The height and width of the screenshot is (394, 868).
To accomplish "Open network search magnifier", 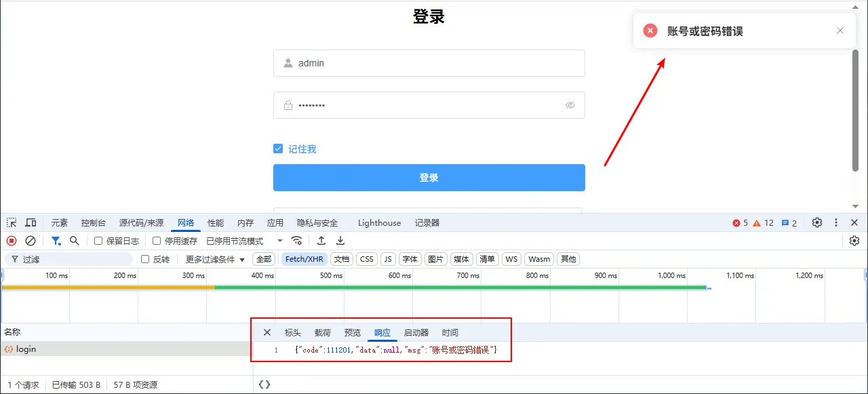I will pyautogui.click(x=75, y=241).
